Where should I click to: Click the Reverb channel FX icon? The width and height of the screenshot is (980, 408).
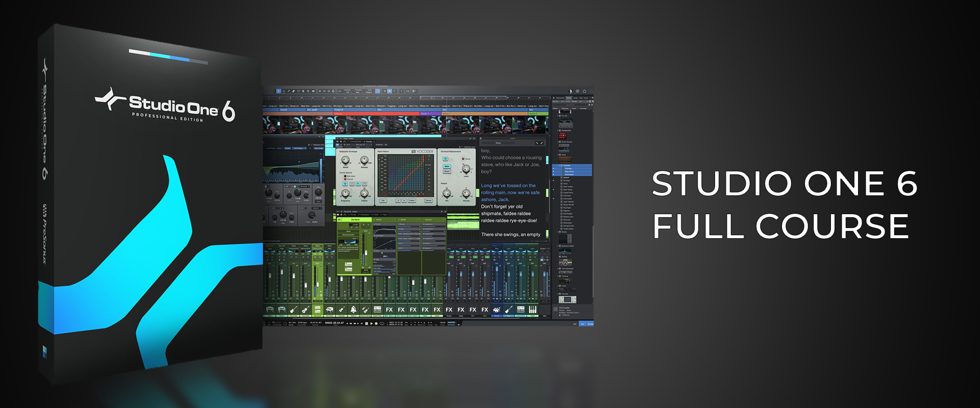pyautogui.click(x=449, y=310)
